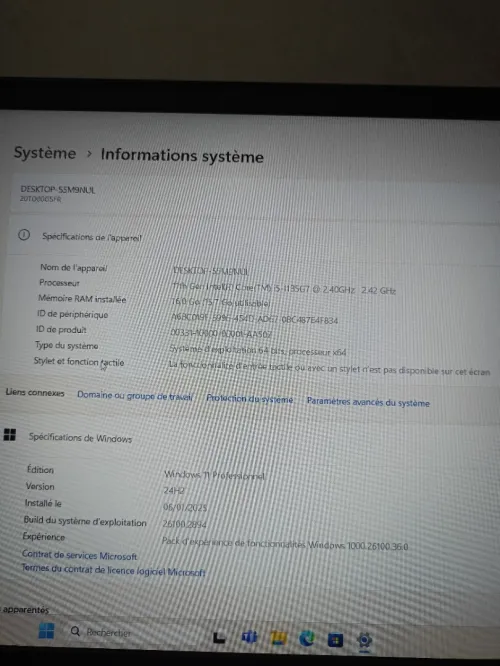The width and height of the screenshot is (500, 666).
Task: Open File Explorer from the taskbar
Action: [278, 638]
